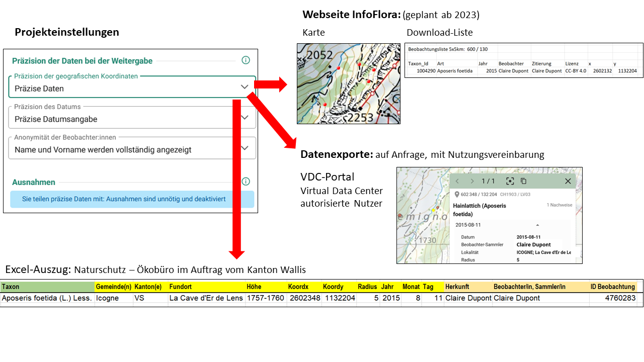Image resolution: width=644 pixels, height=362 pixels.
Task: Select the Herkunft column header
Action: click(468, 287)
